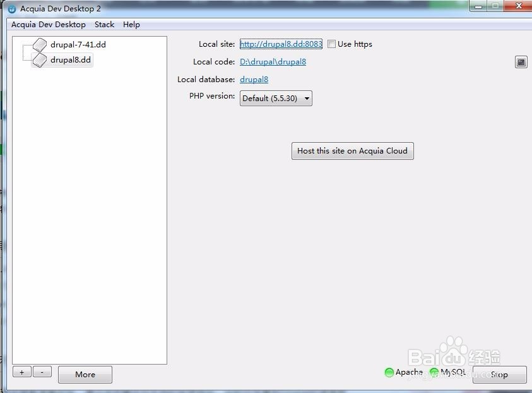Open the console terminal icon
532x393 pixels.
click(x=521, y=62)
